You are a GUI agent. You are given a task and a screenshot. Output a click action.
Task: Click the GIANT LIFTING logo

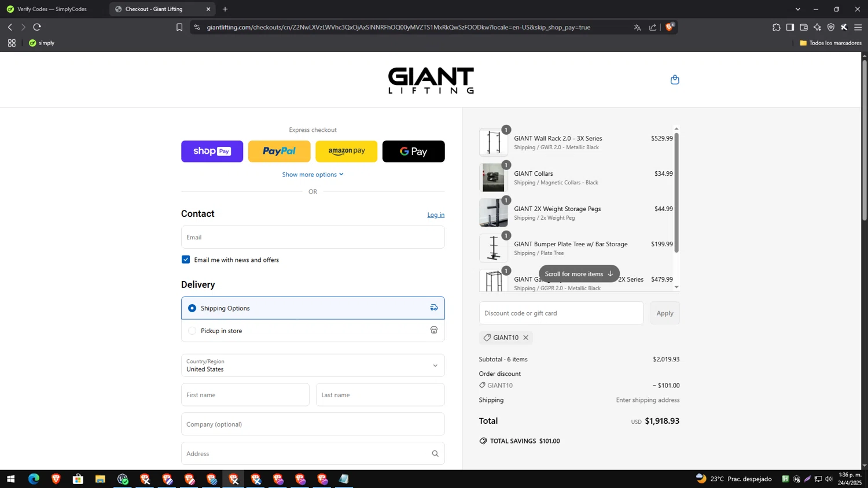(x=431, y=80)
